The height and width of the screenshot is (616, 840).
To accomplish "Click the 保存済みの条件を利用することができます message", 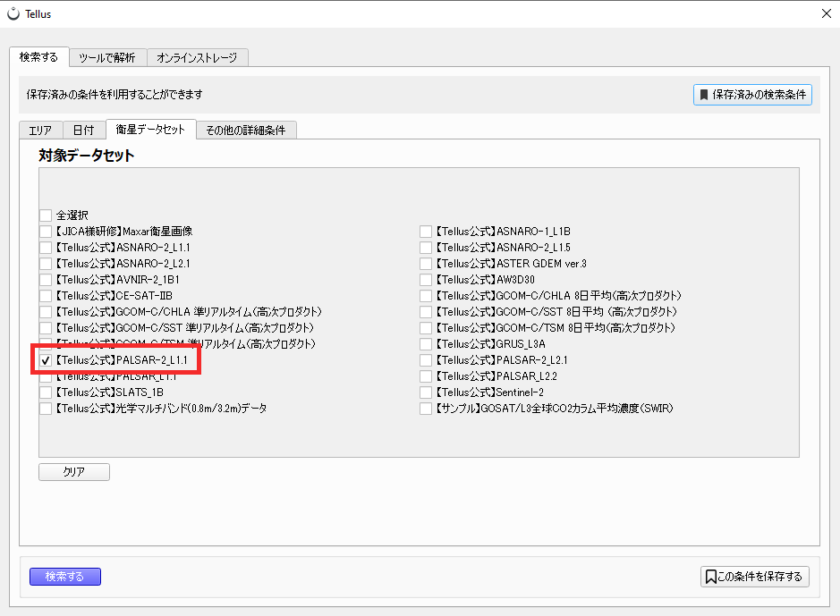I will point(115,95).
